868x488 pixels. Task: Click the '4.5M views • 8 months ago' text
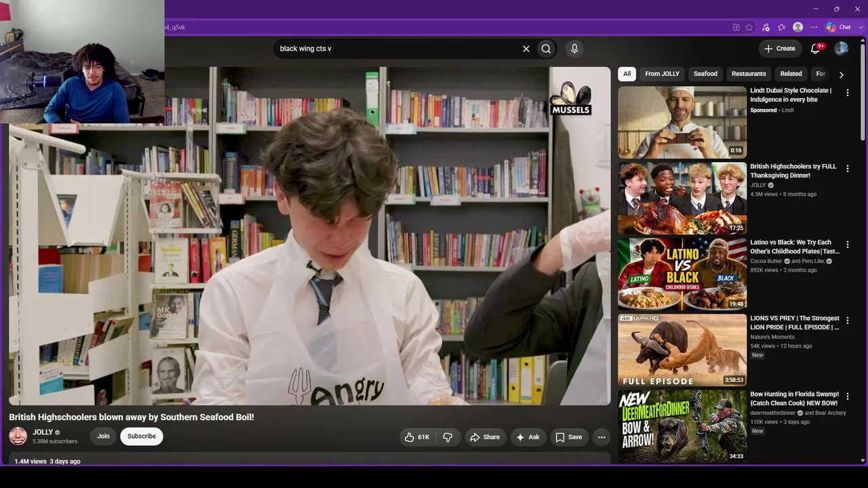coord(783,195)
